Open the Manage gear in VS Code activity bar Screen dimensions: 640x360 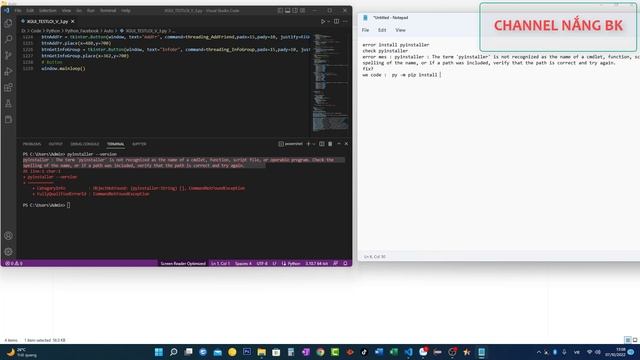click(8, 252)
